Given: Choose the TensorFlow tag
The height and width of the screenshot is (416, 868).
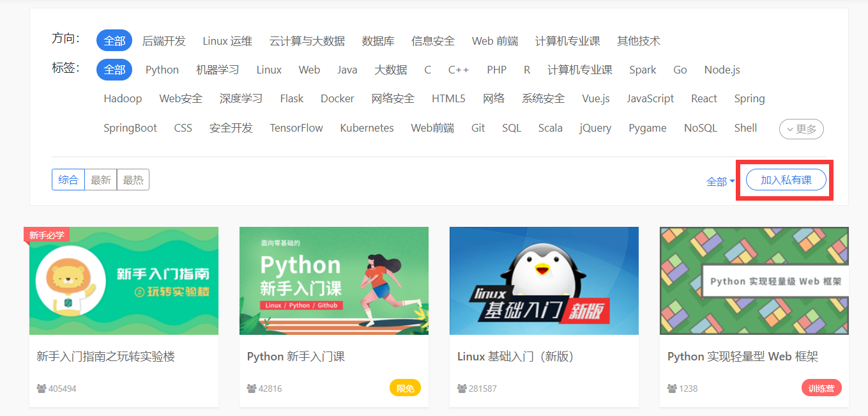Looking at the screenshot, I should click(296, 128).
